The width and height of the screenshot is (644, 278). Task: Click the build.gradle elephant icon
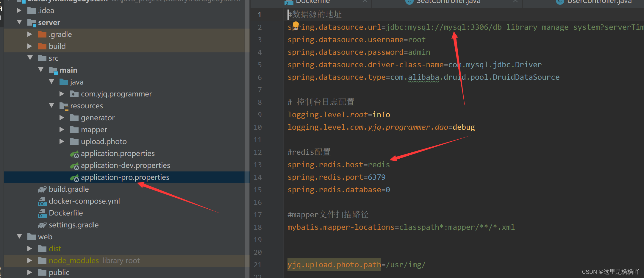[x=42, y=189]
